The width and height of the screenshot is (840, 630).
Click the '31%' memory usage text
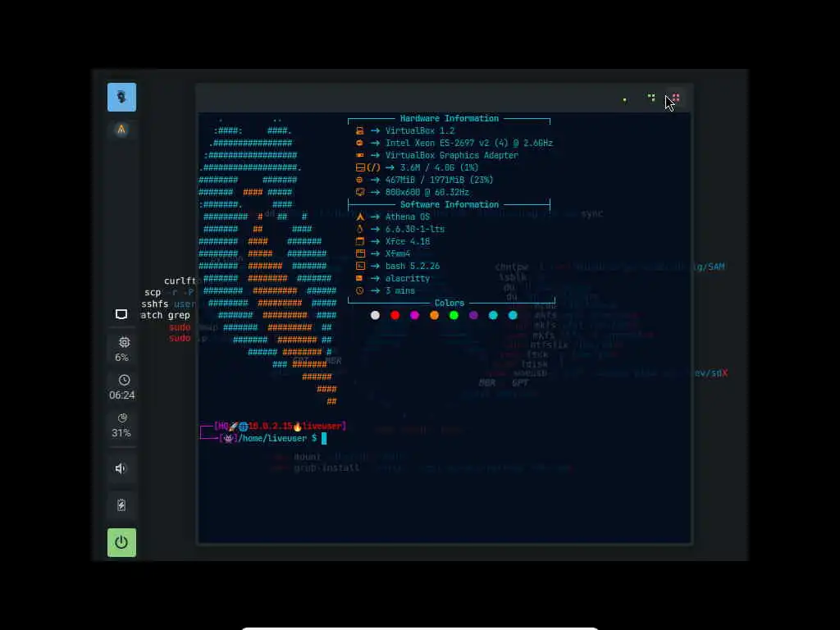(121, 433)
